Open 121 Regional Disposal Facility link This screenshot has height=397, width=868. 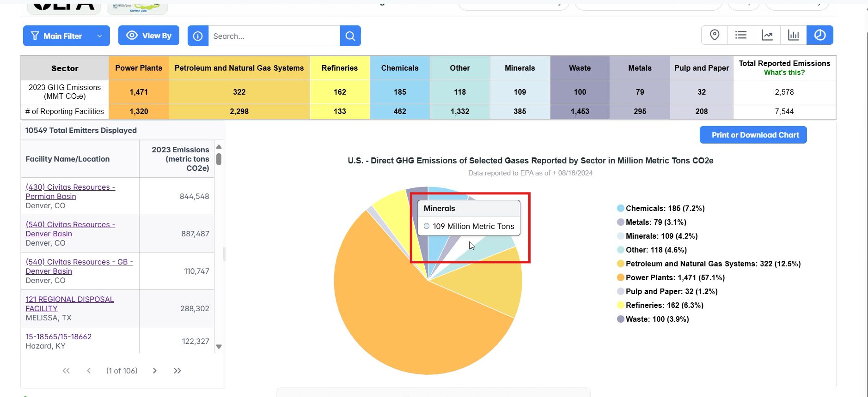[x=69, y=304]
